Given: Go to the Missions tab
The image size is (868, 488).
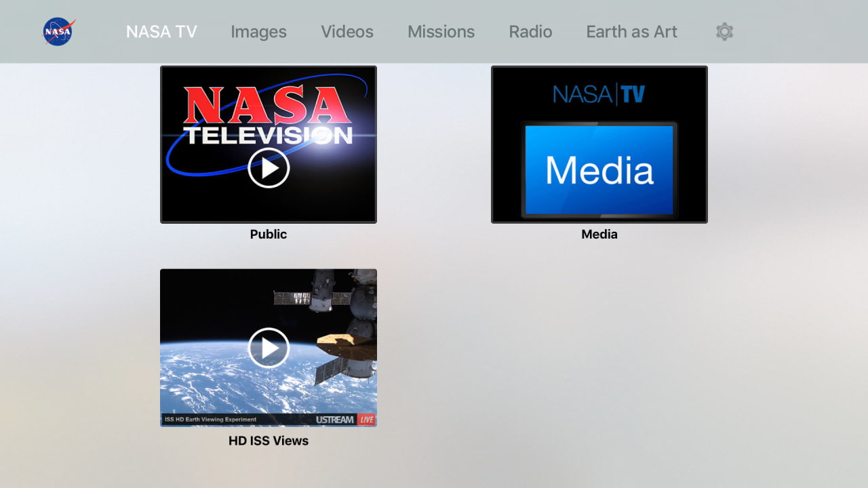Looking at the screenshot, I should pyautogui.click(x=441, y=32).
